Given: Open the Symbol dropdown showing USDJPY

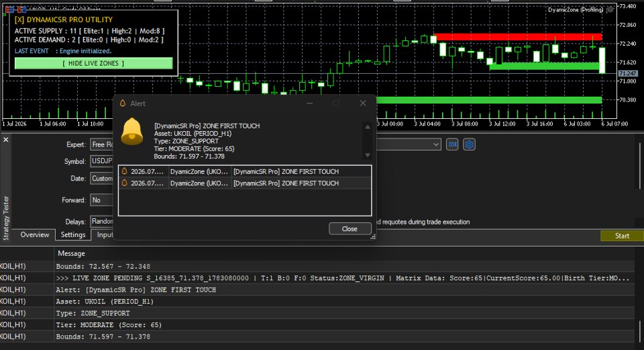Looking at the screenshot, I should [x=101, y=161].
